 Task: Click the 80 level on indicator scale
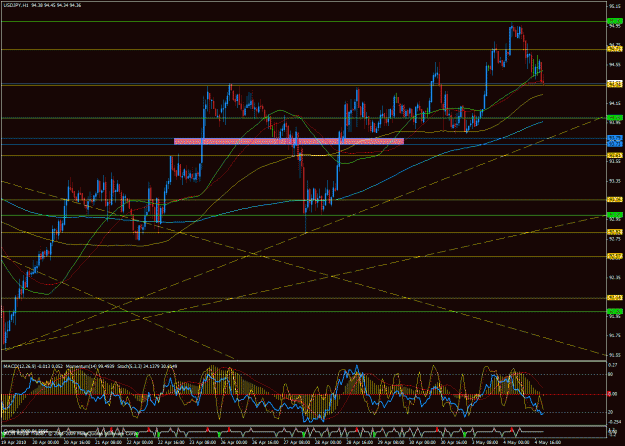click(610, 374)
